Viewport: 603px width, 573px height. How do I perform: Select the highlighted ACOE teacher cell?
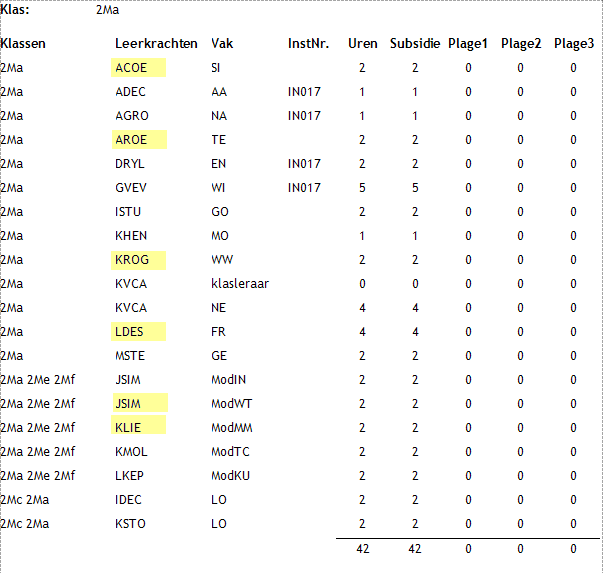point(138,68)
